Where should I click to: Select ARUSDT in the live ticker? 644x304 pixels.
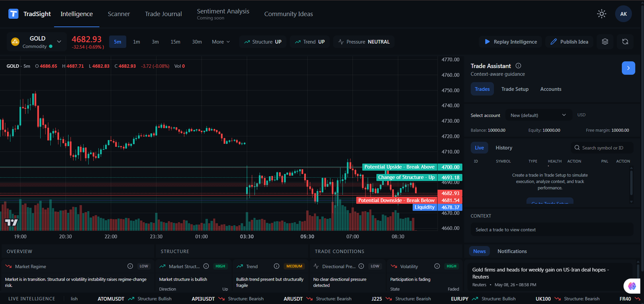(x=294, y=299)
